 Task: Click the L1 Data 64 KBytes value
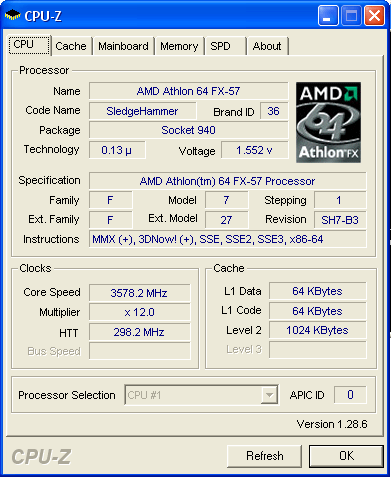click(x=318, y=291)
